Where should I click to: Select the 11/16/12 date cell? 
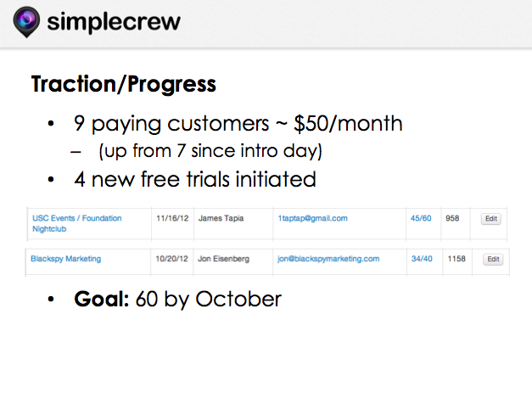172,218
